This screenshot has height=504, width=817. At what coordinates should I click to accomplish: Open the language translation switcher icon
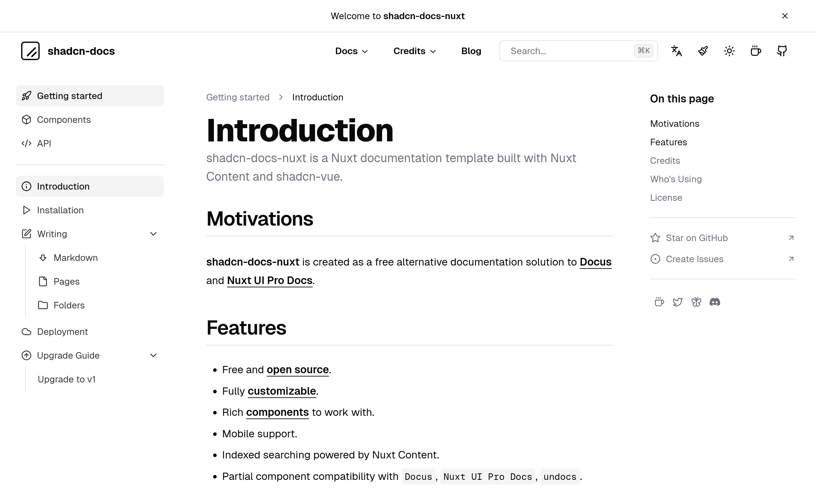click(676, 51)
